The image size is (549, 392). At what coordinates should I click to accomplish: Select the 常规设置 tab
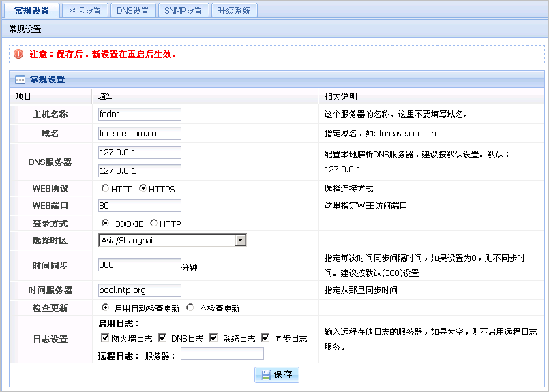point(32,10)
